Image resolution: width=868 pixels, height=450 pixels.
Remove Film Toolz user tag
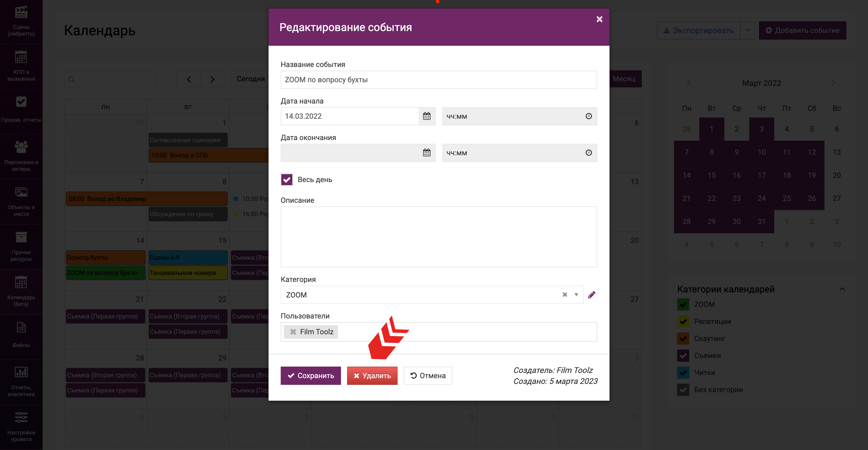click(293, 332)
